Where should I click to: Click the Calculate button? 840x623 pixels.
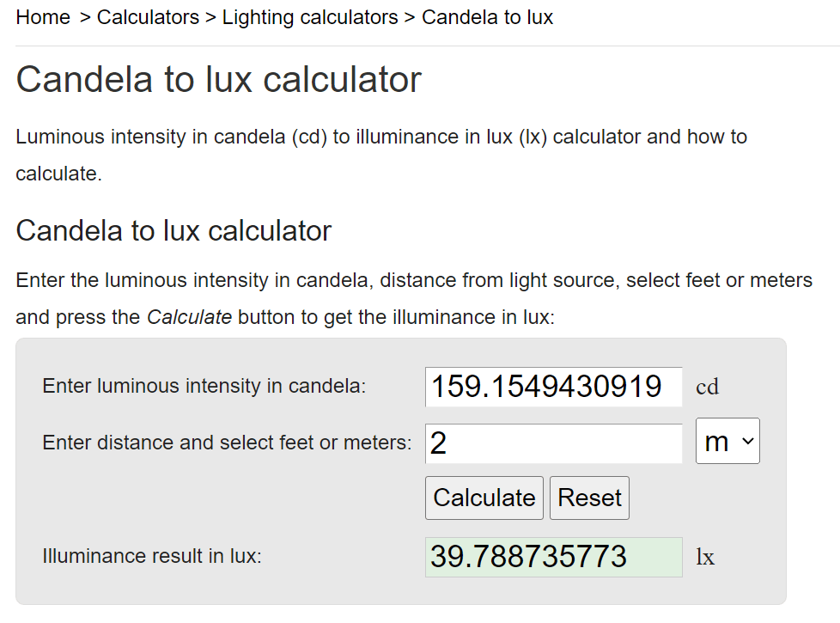point(484,498)
